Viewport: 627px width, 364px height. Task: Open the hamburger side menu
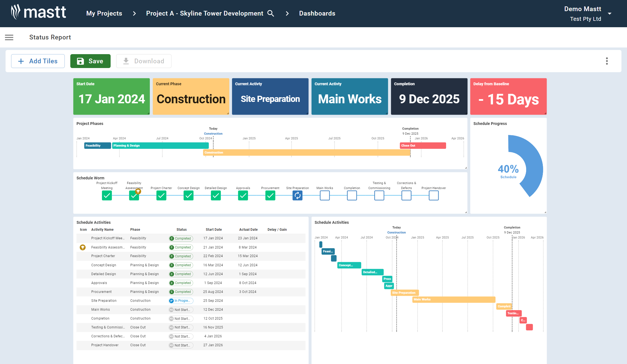(x=9, y=37)
